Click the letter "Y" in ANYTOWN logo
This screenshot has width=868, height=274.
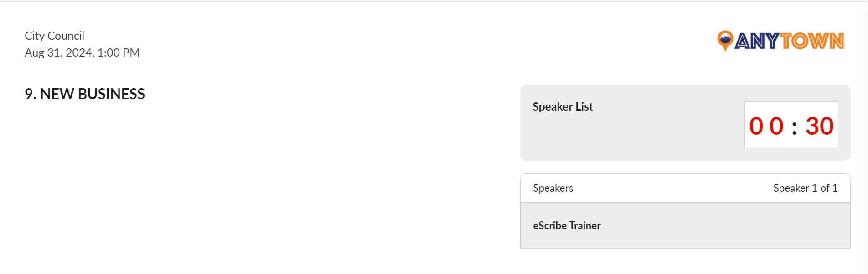click(772, 42)
